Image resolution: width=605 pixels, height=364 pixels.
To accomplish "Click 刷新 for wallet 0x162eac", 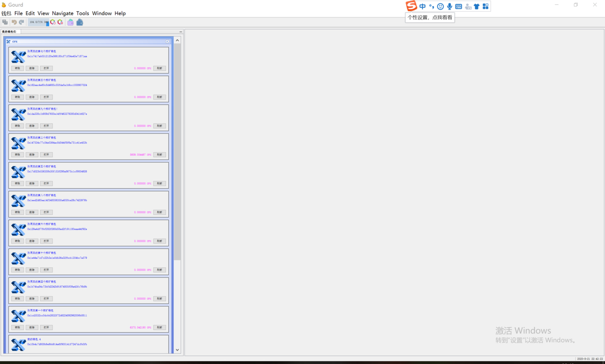I will pyautogui.click(x=159, y=97).
